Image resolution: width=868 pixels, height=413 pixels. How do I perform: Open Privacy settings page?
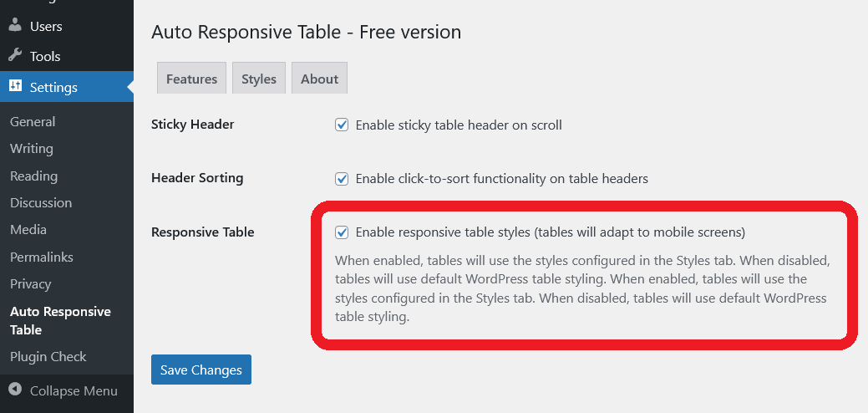tap(31, 283)
